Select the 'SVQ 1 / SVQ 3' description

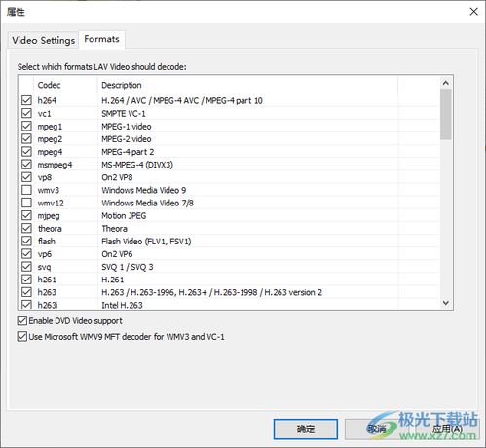[x=128, y=267]
